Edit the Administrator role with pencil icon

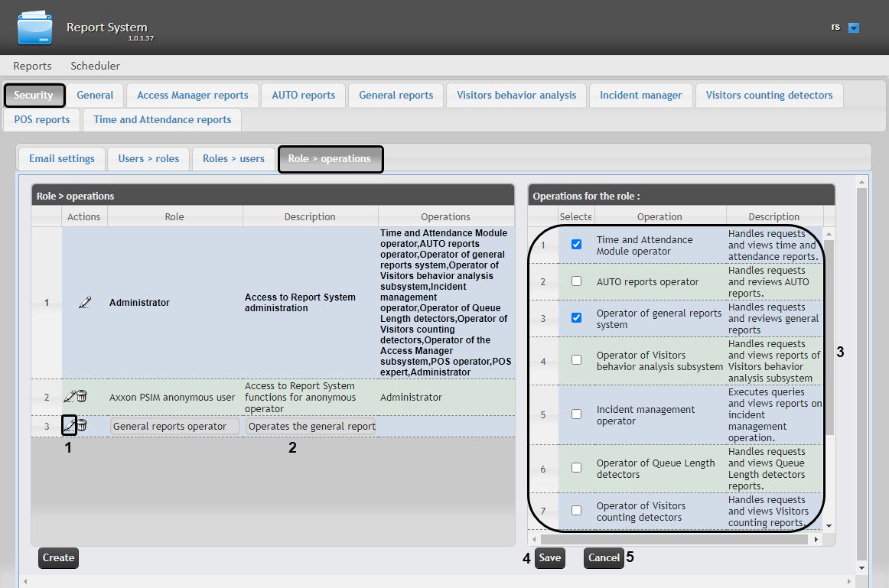[x=84, y=303]
